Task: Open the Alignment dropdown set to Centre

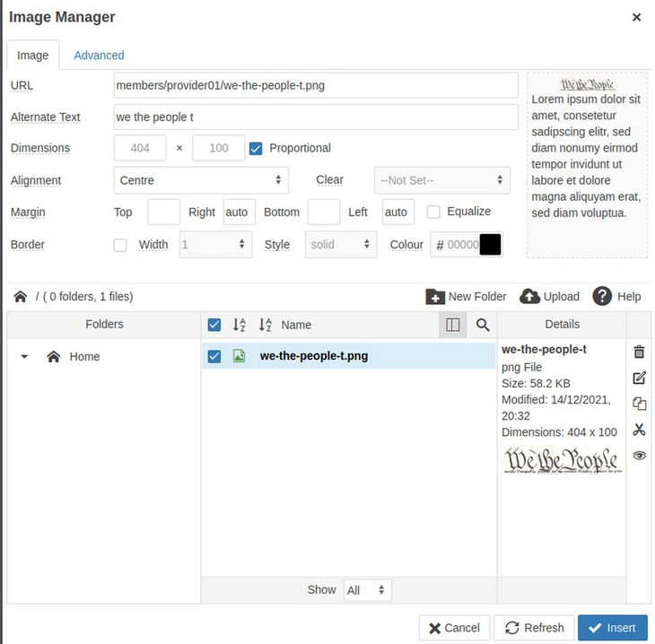Action: tap(201, 180)
